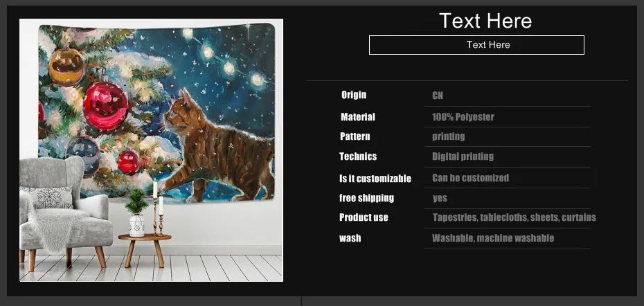Select the "wash" row label
Screen dimensions: 644x306
point(350,238)
